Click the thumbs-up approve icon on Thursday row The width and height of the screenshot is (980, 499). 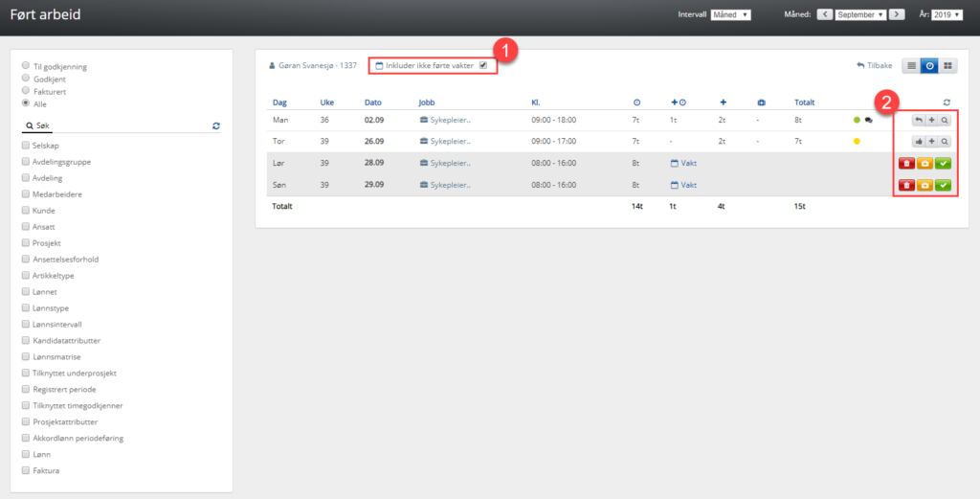(x=917, y=142)
